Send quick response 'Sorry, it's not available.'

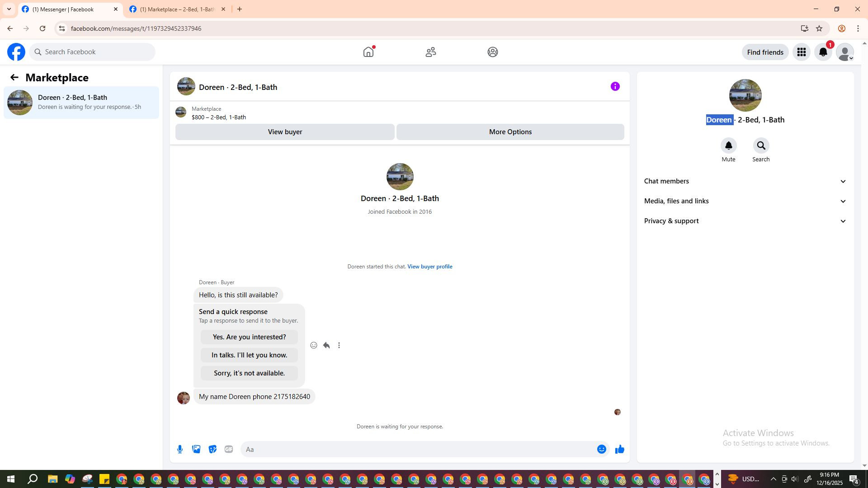pos(249,373)
